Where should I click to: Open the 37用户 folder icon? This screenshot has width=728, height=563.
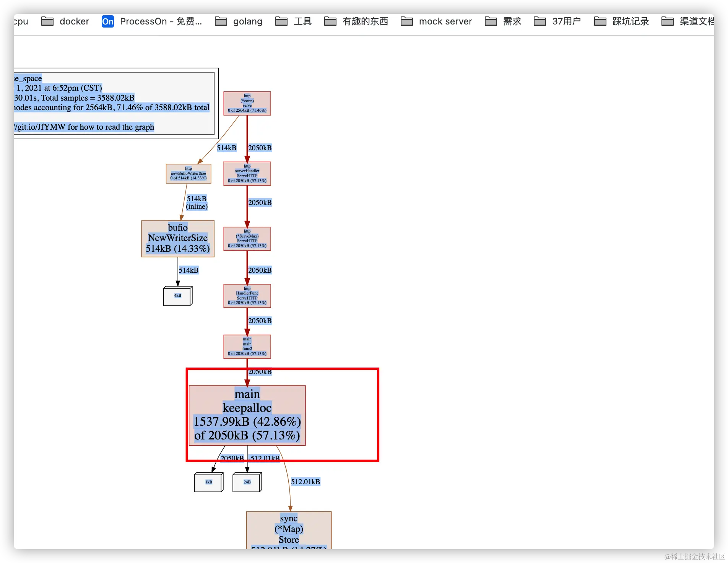539,21
